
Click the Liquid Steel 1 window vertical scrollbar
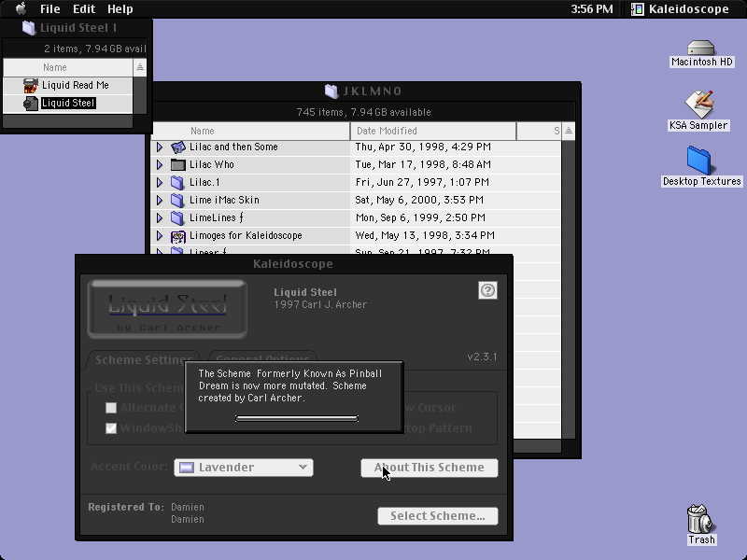pyautogui.click(x=140, y=95)
